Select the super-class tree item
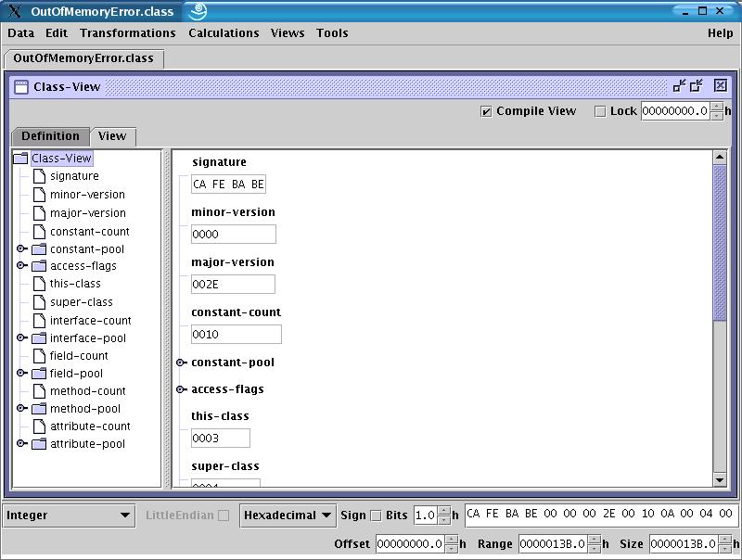This screenshot has width=742, height=560. click(81, 302)
